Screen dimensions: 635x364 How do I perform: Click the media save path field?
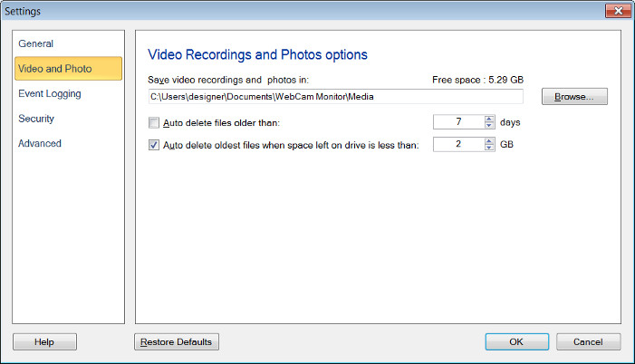pos(335,97)
